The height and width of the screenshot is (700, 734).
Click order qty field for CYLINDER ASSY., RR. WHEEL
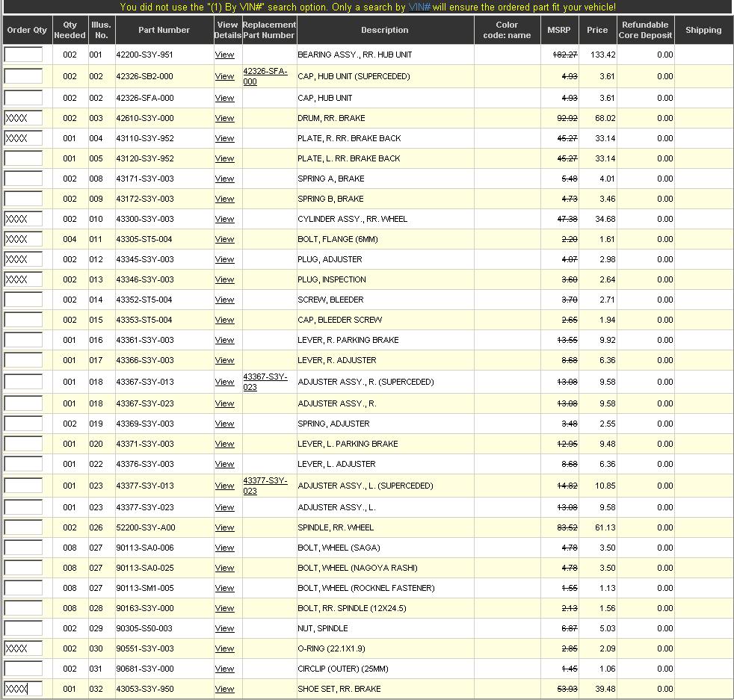click(x=23, y=218)
